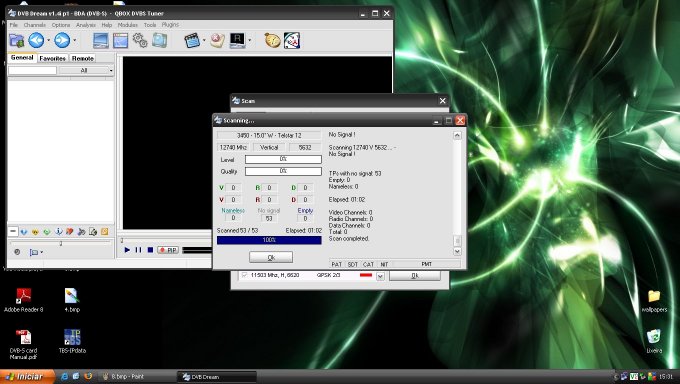The width and height of the screenshot is (680, 384).
Task: Click the blue info icon below channel list
Action: 59,232
